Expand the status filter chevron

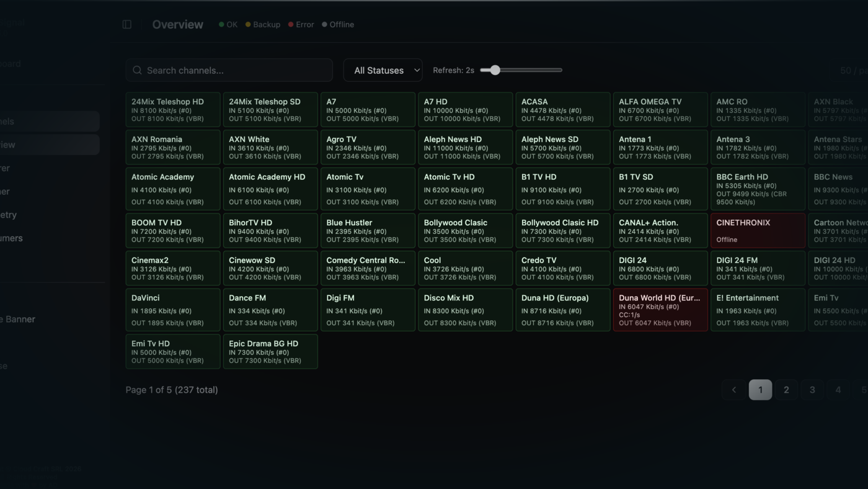click(416, 70)
